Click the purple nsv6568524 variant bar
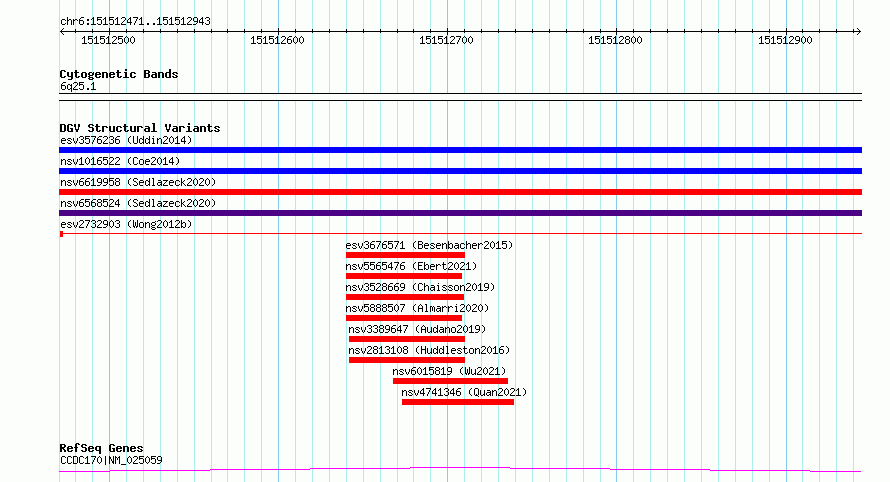 460,213
